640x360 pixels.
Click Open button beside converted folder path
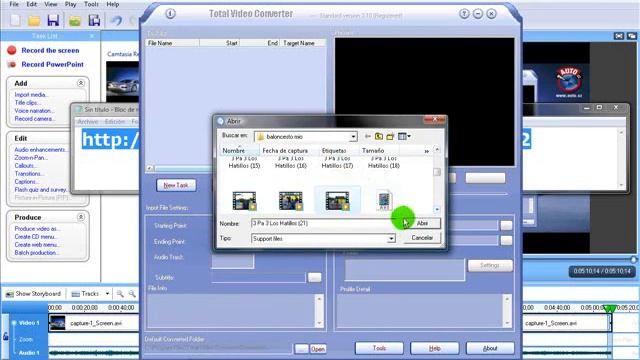[318, 349]
